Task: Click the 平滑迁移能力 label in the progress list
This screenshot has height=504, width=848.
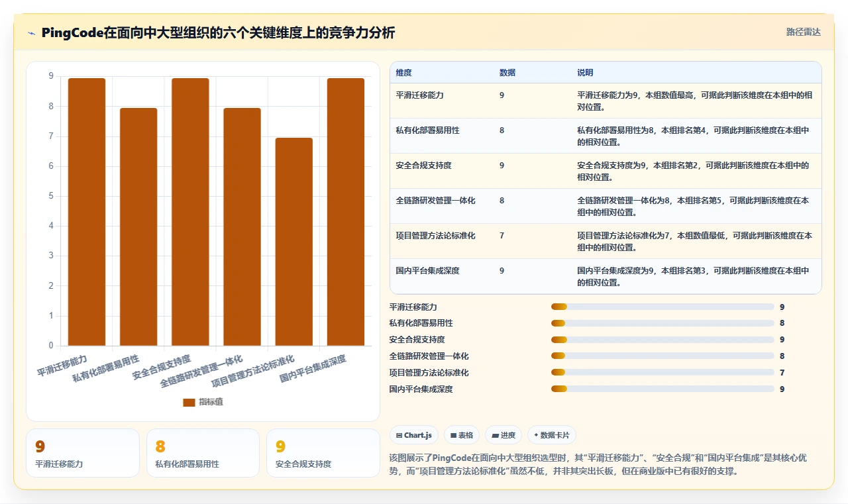Action: 413,307
